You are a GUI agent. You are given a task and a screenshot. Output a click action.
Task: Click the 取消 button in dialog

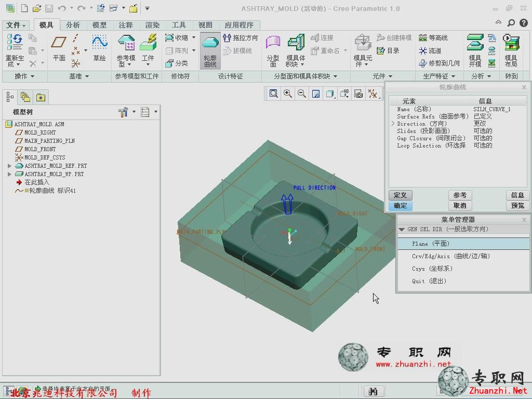(460, 206)
